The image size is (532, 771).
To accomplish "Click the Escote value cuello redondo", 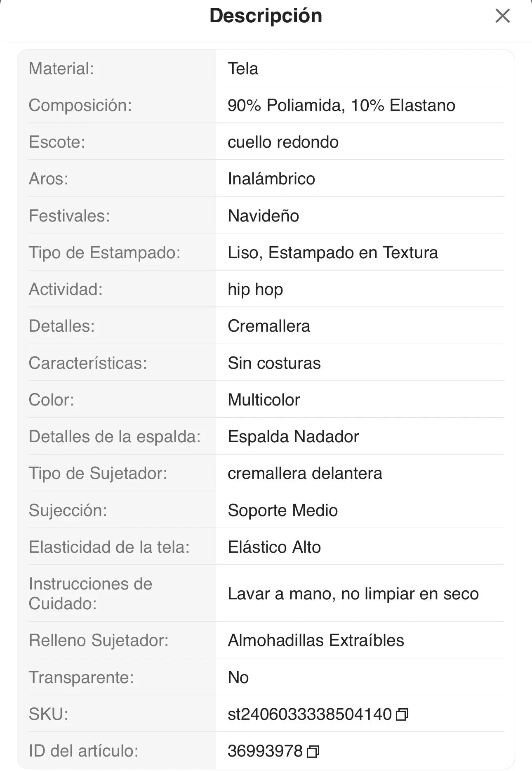I will click(x=283, y=142).
